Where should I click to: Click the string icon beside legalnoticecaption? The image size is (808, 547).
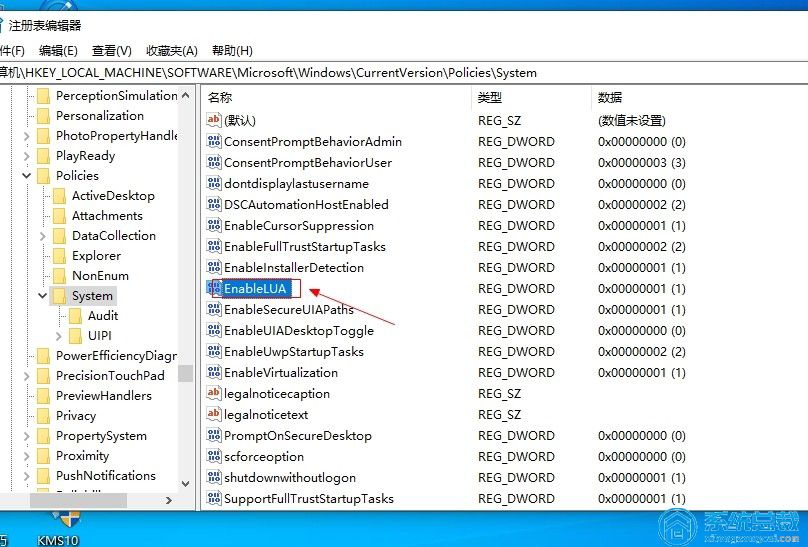tap(213, 394)
